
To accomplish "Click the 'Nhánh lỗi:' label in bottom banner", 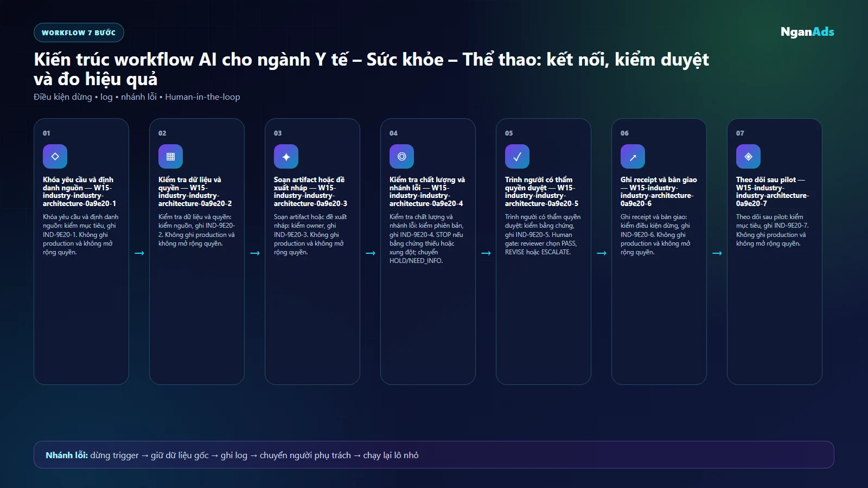I will tap(67, 455).
